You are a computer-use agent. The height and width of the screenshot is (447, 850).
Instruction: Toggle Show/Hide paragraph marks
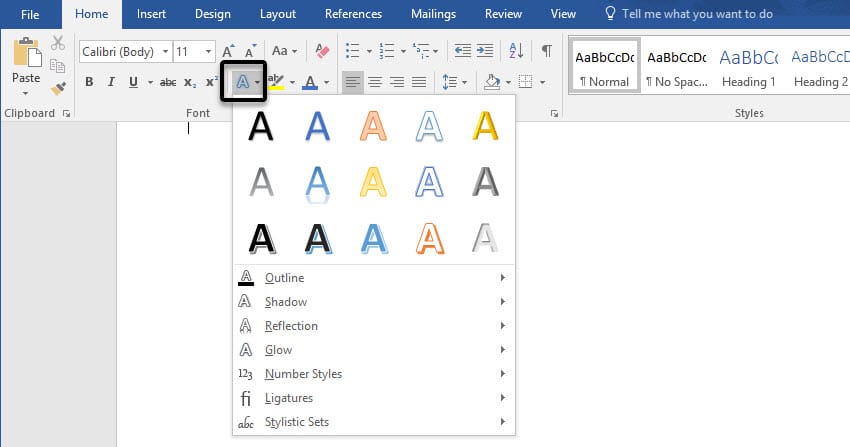[x=547, y=51]
